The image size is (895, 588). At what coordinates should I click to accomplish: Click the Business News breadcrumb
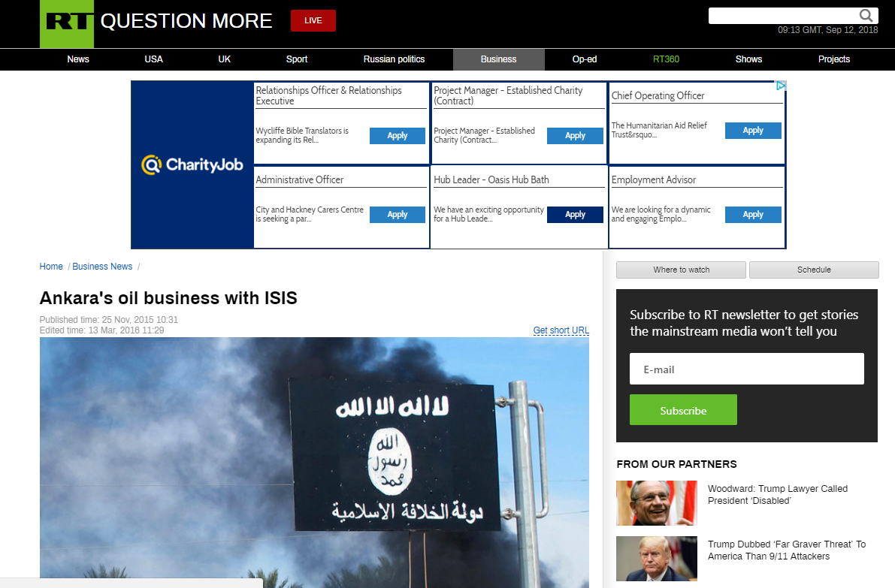click(102, 267)
